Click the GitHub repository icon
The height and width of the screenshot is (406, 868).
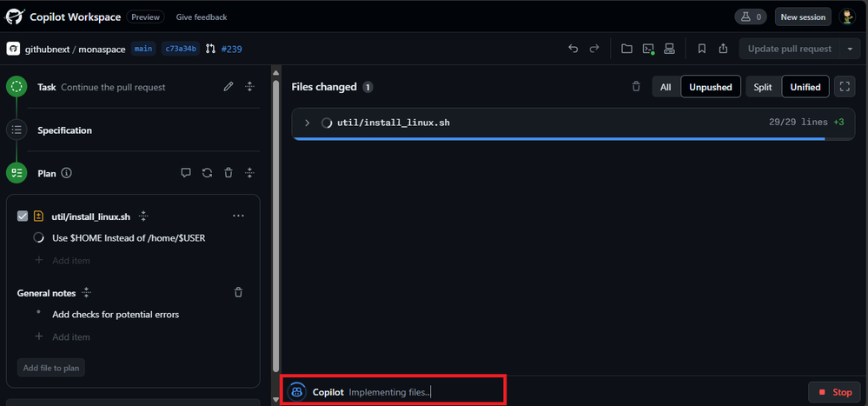point(13,49)
